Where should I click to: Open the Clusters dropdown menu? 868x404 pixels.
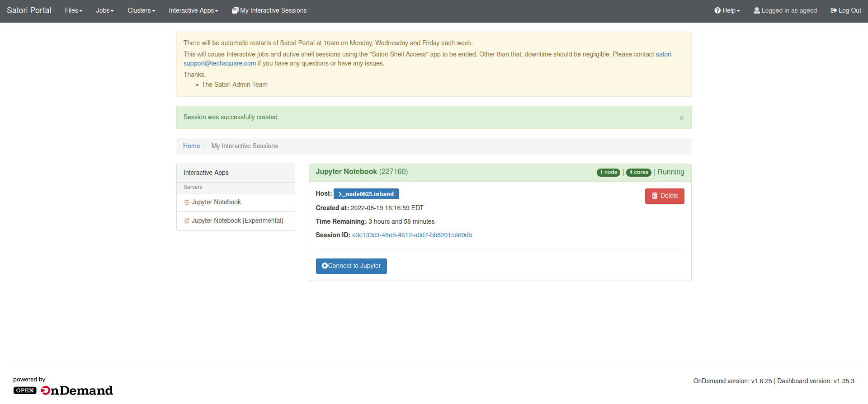[x=142, y=10]
